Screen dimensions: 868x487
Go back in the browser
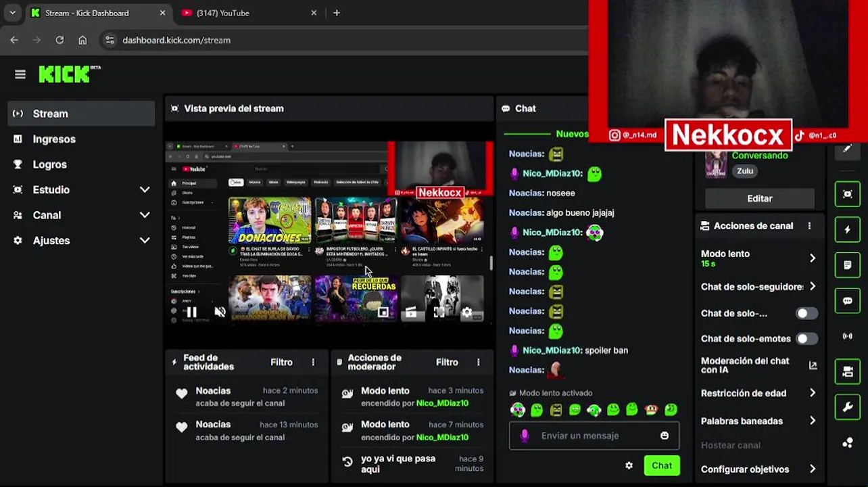pyautogui.click(x=14, y=41)
